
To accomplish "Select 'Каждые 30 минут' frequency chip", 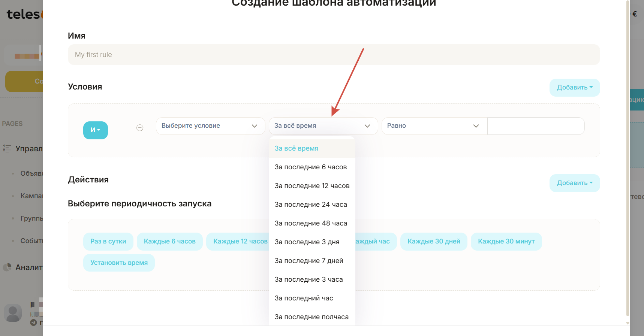I will tap(506, 242).
